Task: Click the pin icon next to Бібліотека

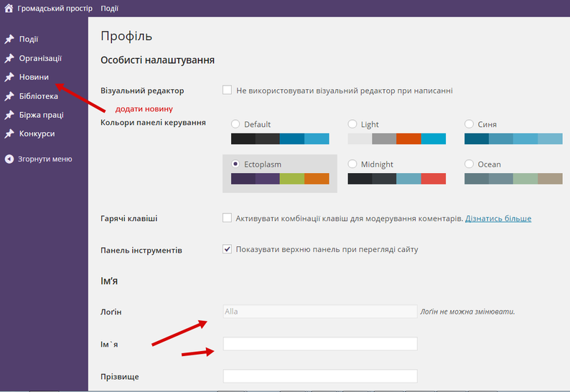Action: coord(9,96)
